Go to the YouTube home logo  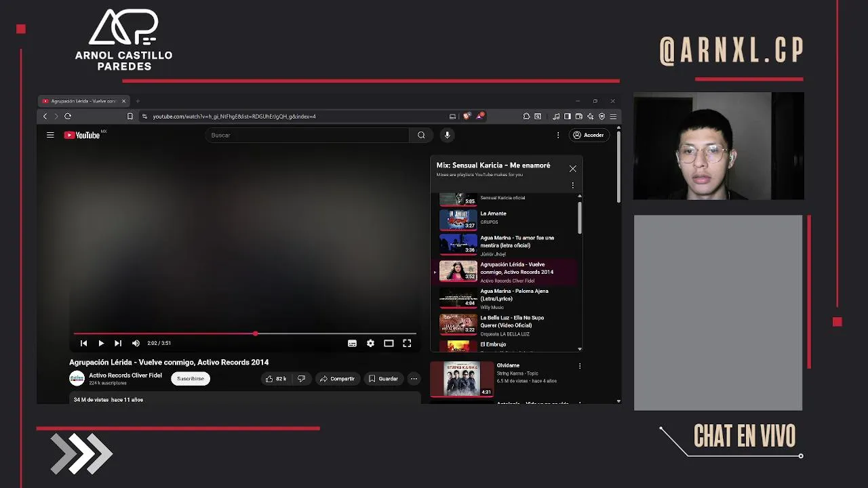[82, 135]
